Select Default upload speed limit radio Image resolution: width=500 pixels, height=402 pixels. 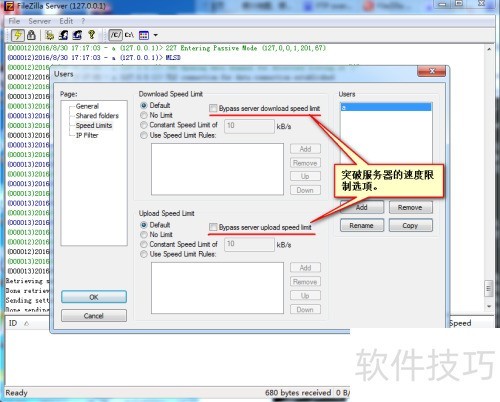point(144,225)
